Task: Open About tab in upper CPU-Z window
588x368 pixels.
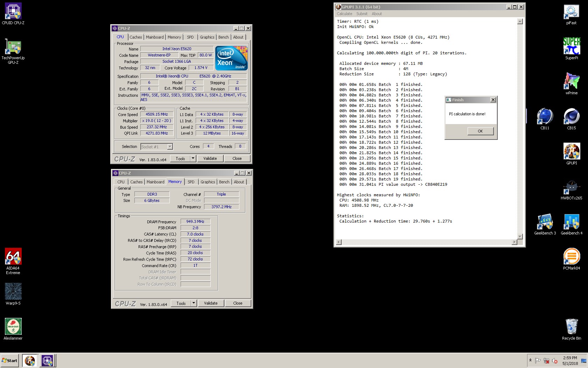Action: [238, 37]
